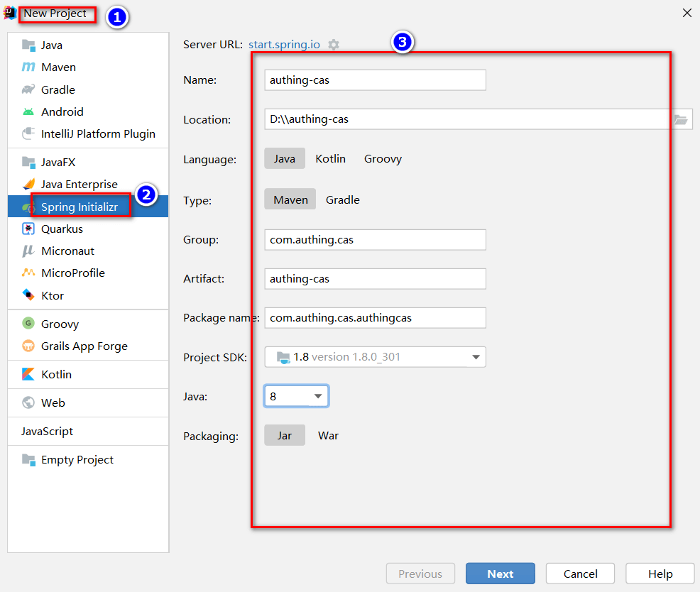Screen dimensions: 700x592
Task: Open the start.spring.io server link
Action: click(x=284, y=45)
